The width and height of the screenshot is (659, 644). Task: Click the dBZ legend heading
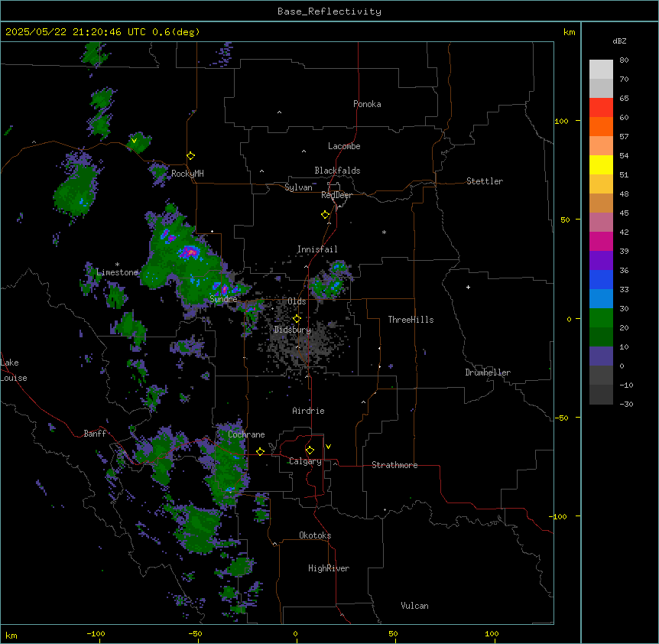pos(619,41)
